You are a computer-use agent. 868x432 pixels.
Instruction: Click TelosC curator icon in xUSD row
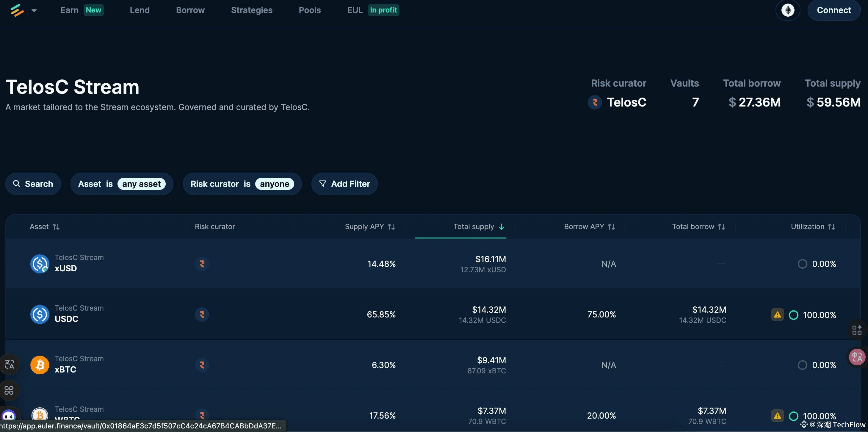tap(202, 264)
